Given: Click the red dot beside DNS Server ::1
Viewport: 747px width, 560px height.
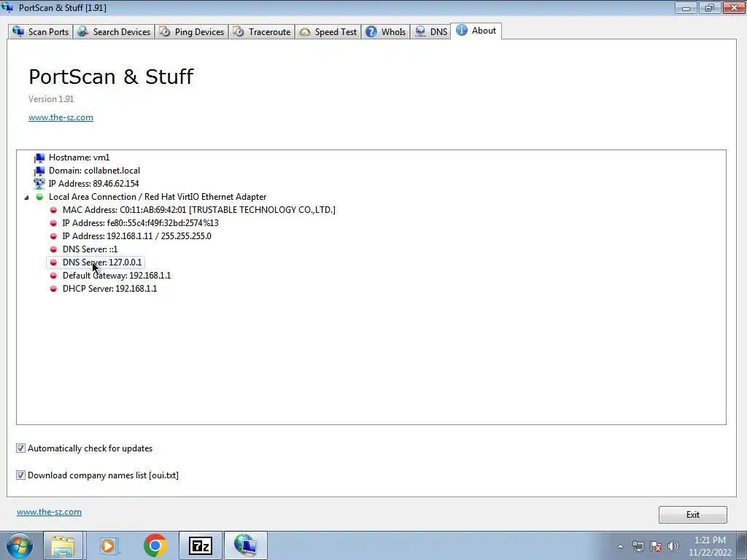Looking at the screenshot, I should pyautogui.click(x=53, y=249).
